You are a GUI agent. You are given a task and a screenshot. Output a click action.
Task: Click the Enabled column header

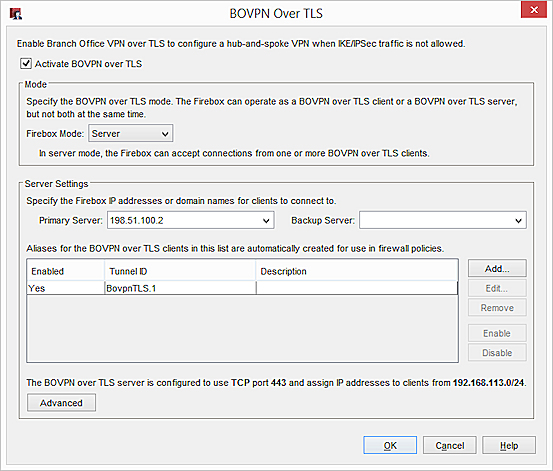tap(66, 271)
